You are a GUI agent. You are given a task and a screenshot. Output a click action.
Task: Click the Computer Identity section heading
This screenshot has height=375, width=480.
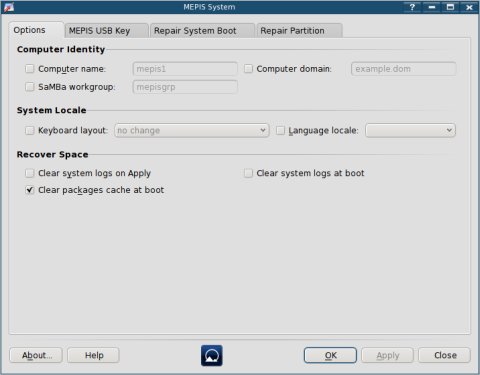61,49
